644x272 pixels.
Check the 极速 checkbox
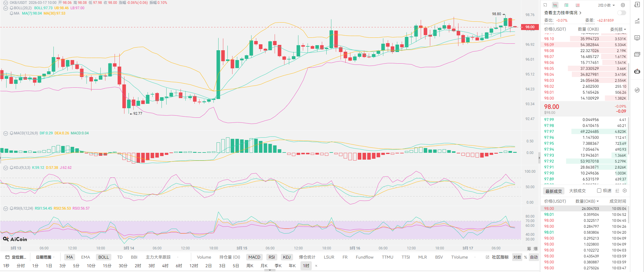click(x=599, y=191)
